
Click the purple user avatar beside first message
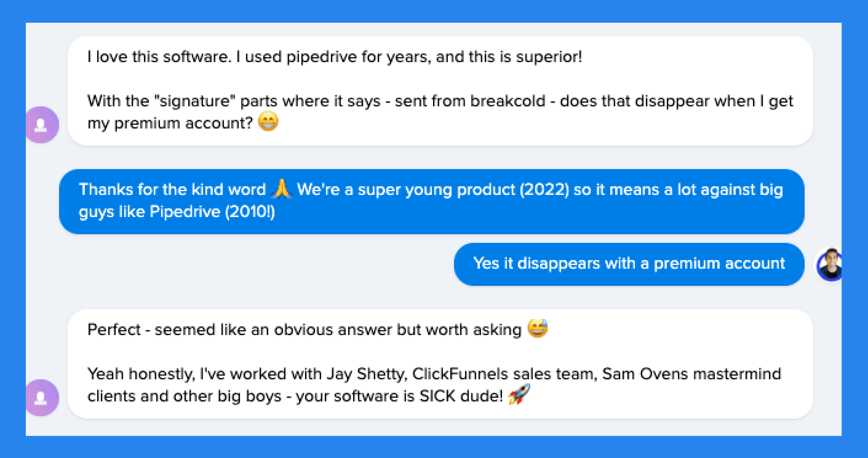[42, 125]
